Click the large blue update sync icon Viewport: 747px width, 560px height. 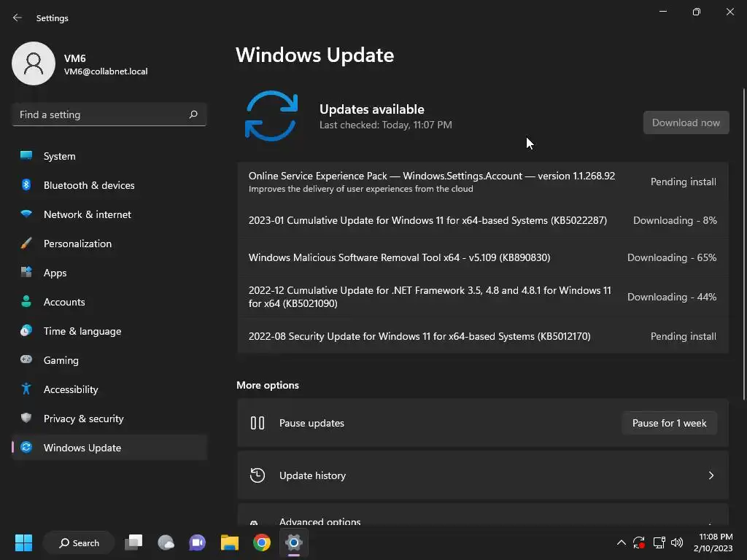coord(271,116)
